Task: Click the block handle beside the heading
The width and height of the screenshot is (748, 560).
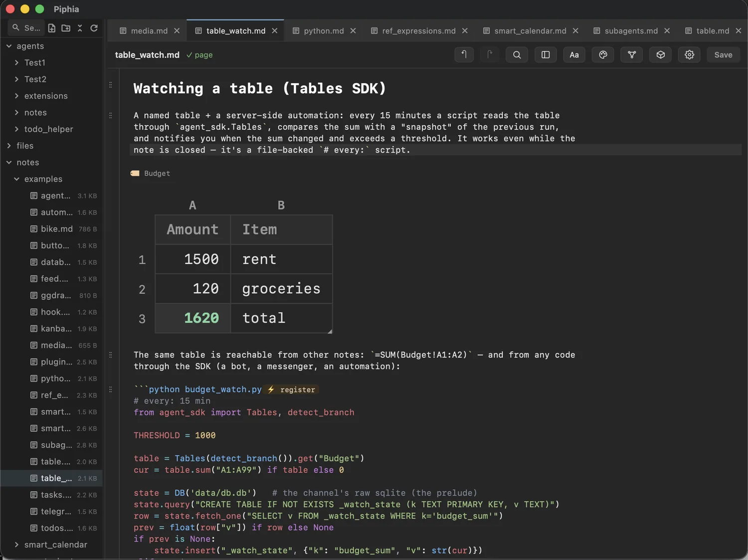Action: coord(111,85)
